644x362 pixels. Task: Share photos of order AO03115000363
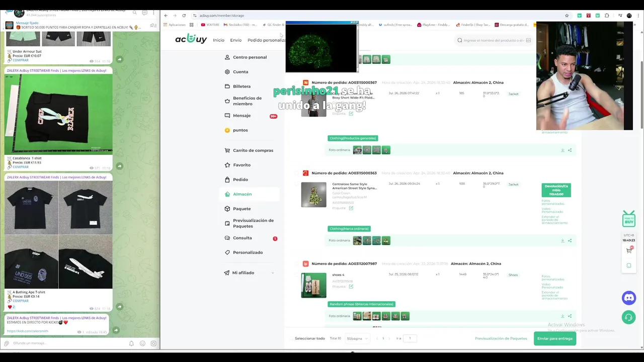[x=570, y=241]
